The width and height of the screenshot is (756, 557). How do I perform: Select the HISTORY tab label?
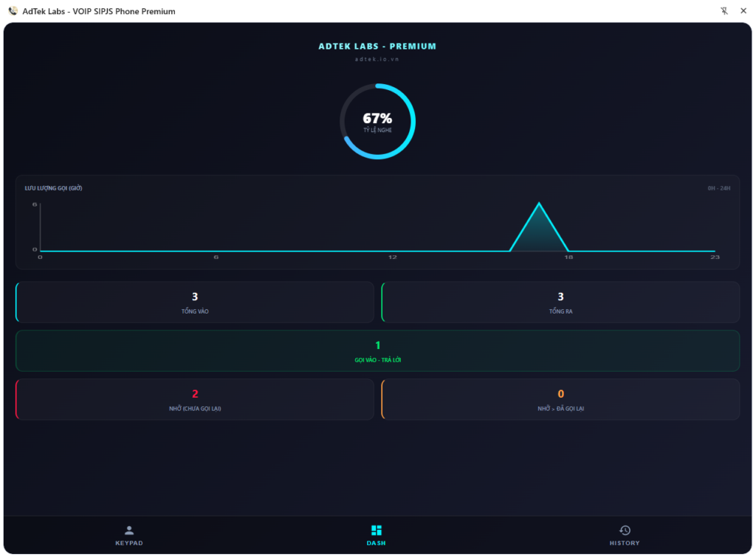coord(625,543)
